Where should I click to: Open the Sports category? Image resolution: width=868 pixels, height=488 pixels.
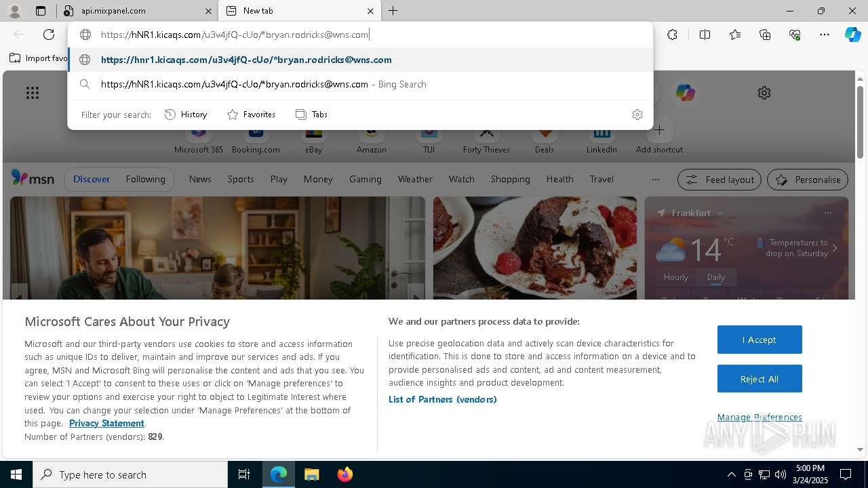point(241,180)
